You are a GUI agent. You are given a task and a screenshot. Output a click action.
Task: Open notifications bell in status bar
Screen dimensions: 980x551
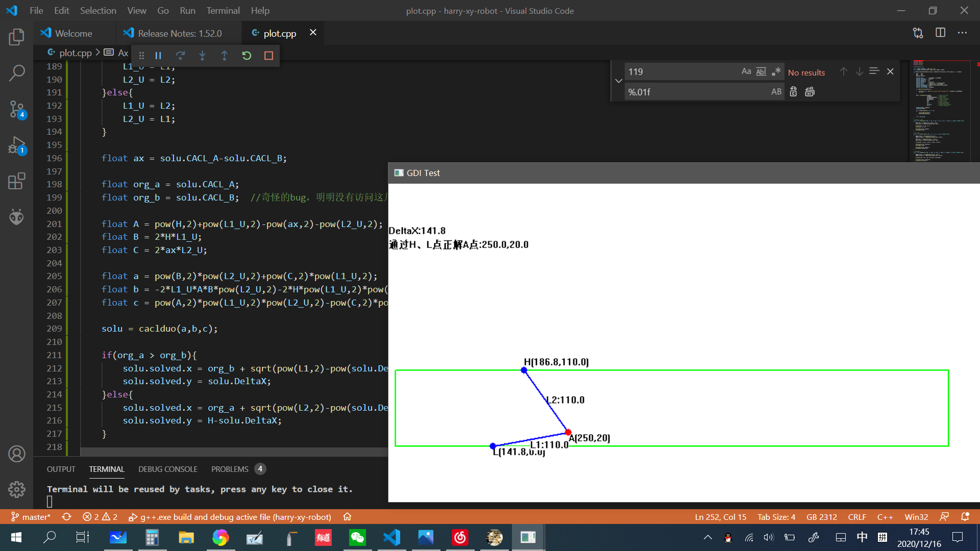pyautogui.click(x=965, y=517)
